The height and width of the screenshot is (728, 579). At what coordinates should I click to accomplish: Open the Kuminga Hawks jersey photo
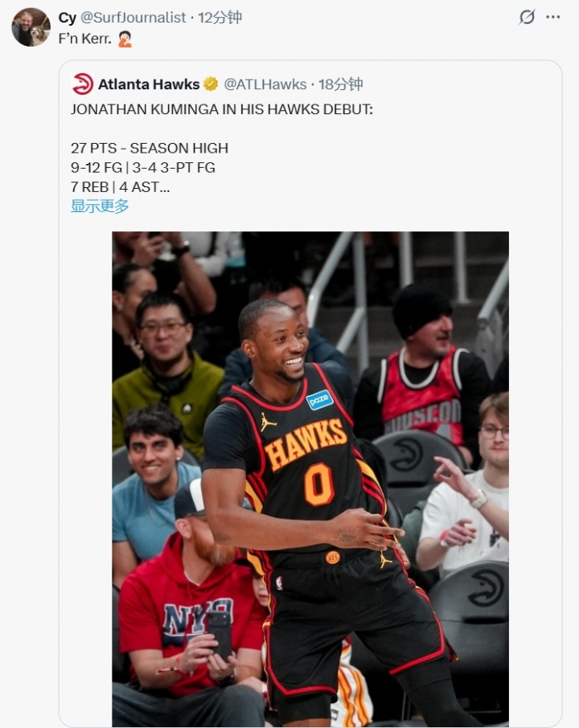[x=310, y=479]
